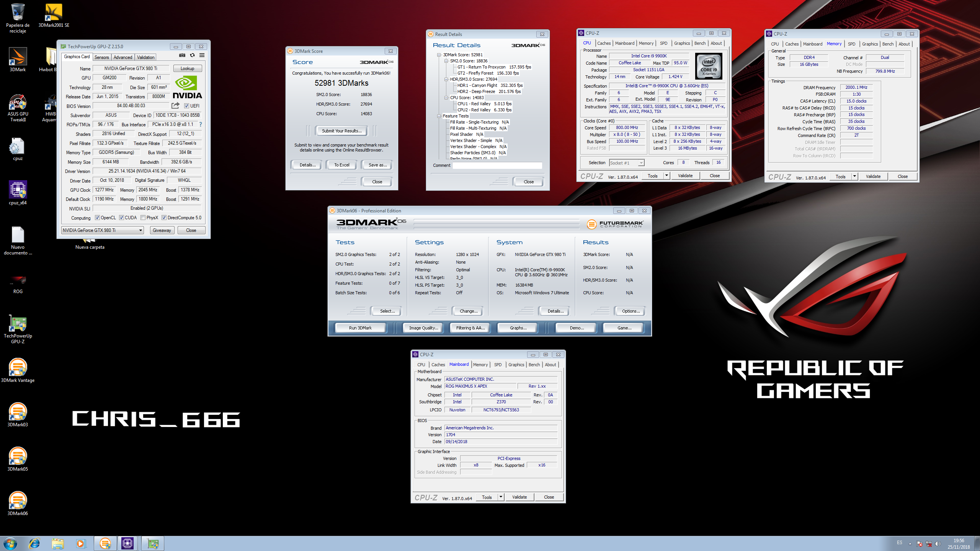Select the HDR2 - Deep Freeze row
Screen dimensions: 980x551
coord(489,91)
